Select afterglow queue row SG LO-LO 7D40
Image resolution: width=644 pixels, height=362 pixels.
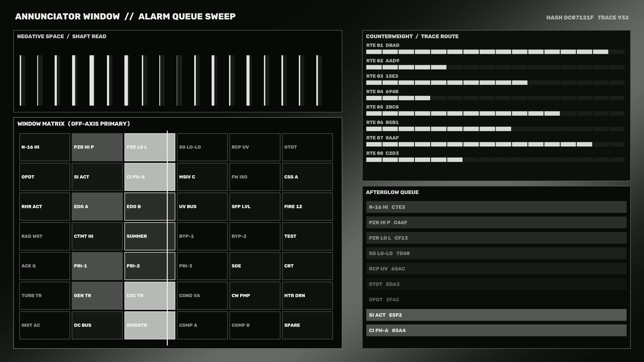pos(496,253)
